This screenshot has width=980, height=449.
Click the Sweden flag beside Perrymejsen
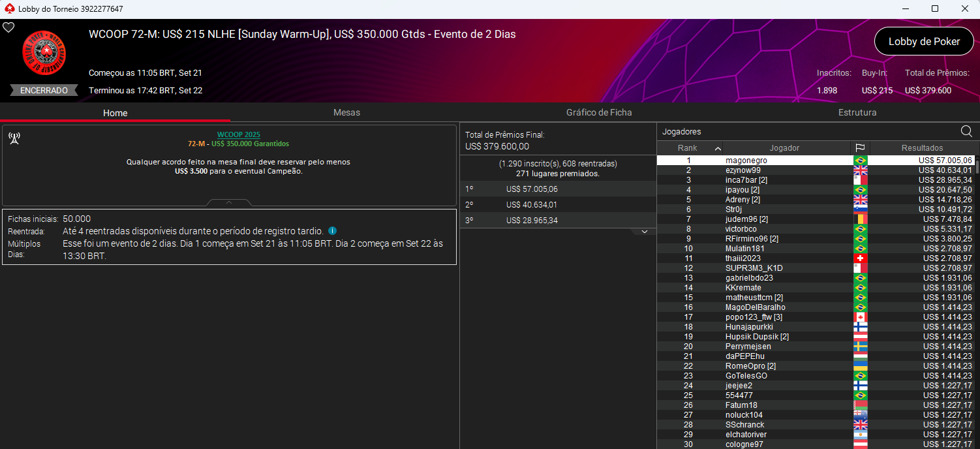point(860,347)
